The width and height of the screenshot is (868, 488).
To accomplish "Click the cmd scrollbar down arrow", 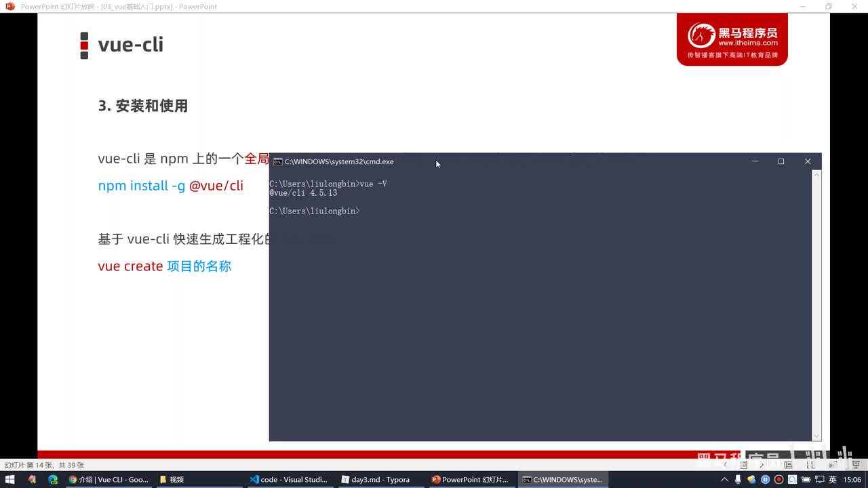I will 816,436.
